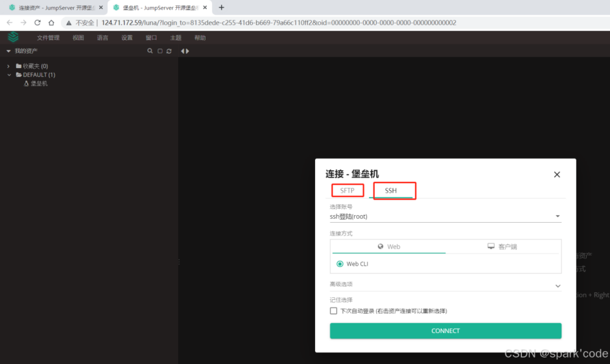
Task: Open the 窗口 menu
Action: 151,38
